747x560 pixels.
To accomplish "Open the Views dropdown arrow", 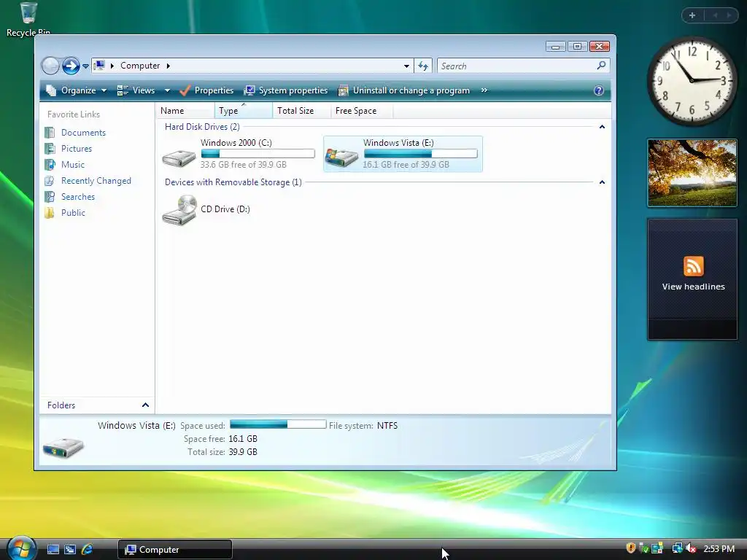I will point(167,90).
